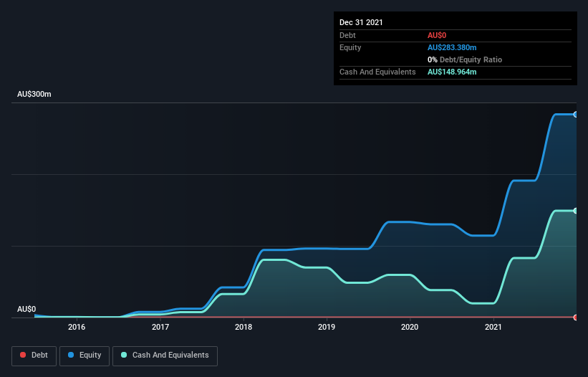The width and height of the screenshot is (588, 377).
Task: Click the AU$283.380m equity value
Action: click(x=452, y=47)
